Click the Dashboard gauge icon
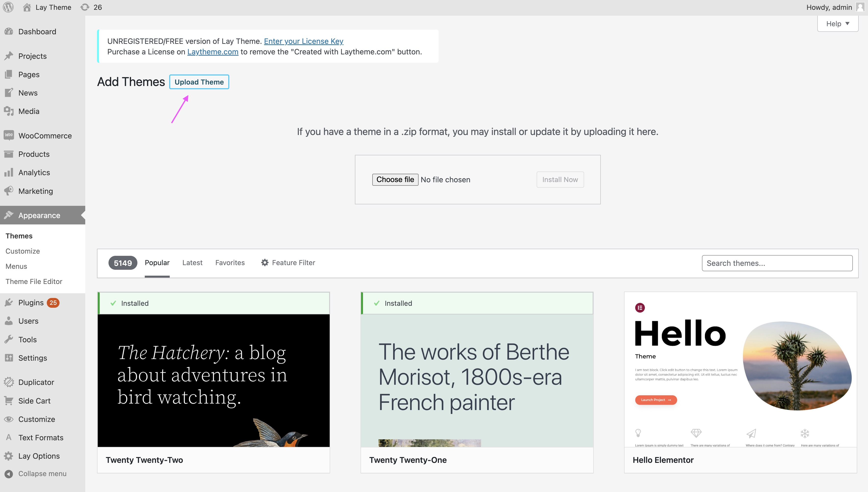Screen dimensions: 868x492 (9, 31)
